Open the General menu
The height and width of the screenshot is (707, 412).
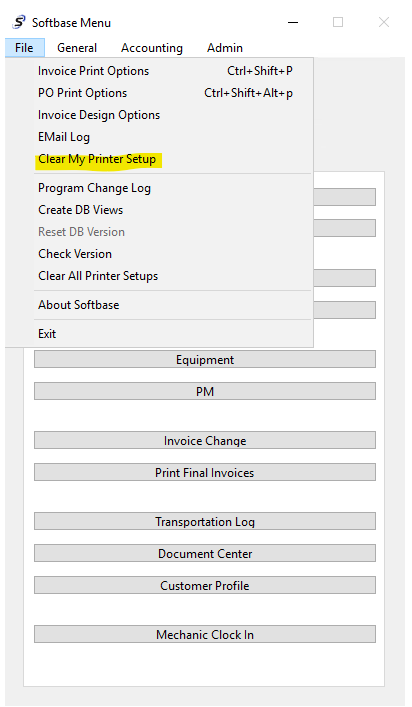[77, 48]
